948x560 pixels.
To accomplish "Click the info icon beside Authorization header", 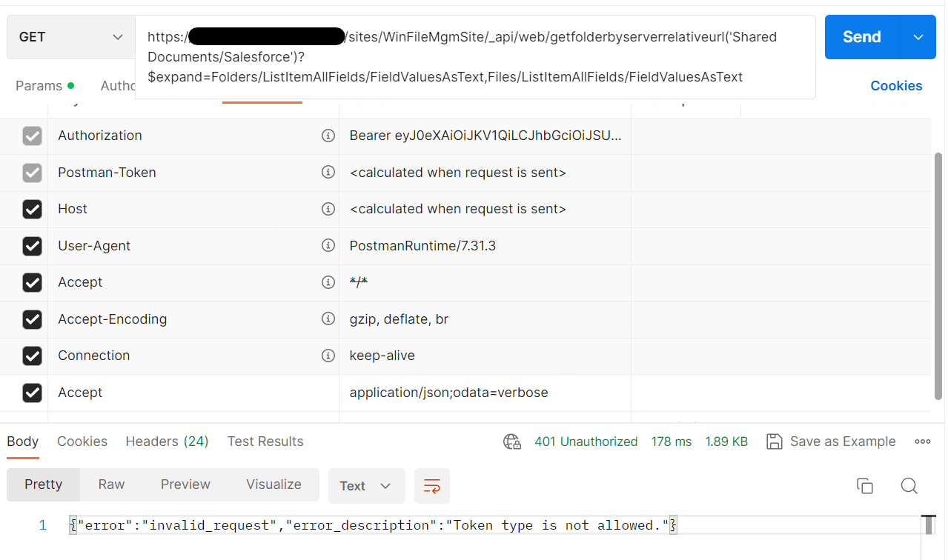I will (x=328, y=136).
